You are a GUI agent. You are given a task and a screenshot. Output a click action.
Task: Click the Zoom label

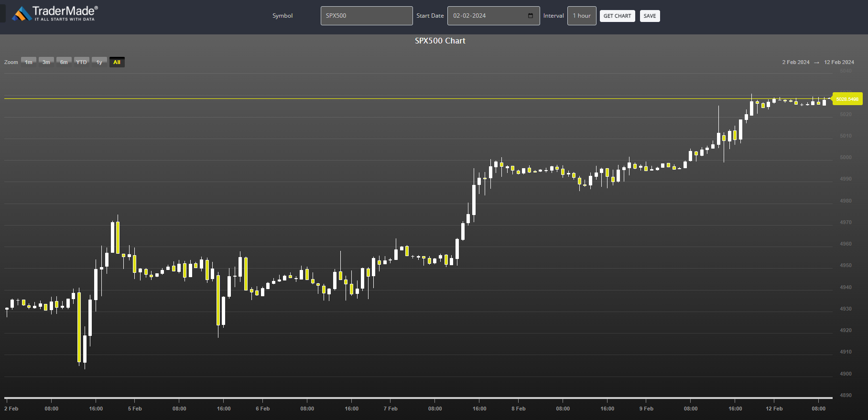(x=11, y=62)
